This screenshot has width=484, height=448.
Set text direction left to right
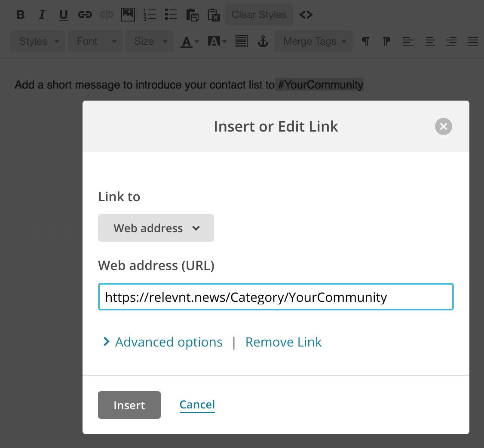tap(365, 41)
